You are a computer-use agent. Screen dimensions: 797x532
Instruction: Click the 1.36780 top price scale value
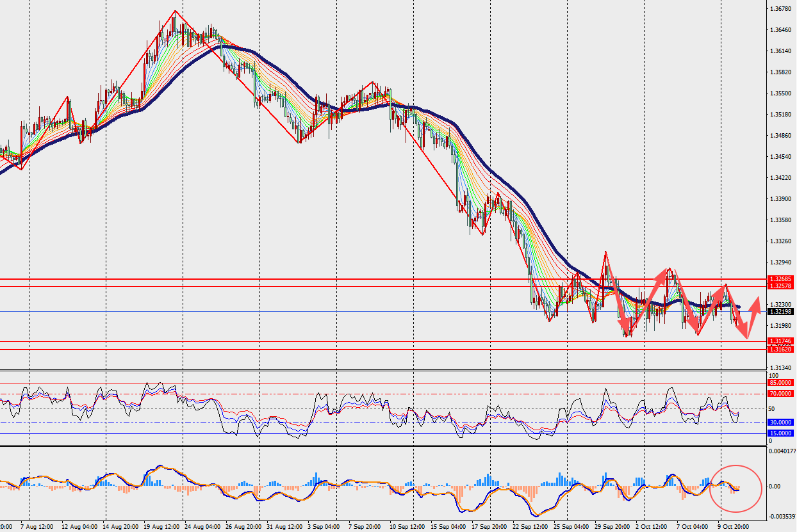pos(780,9)
